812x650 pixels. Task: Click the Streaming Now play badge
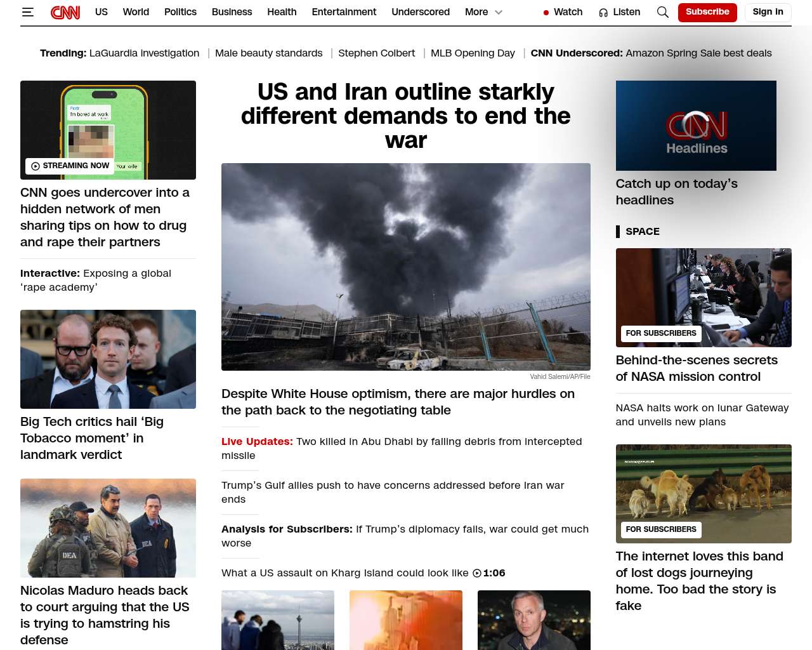point(70,166)
